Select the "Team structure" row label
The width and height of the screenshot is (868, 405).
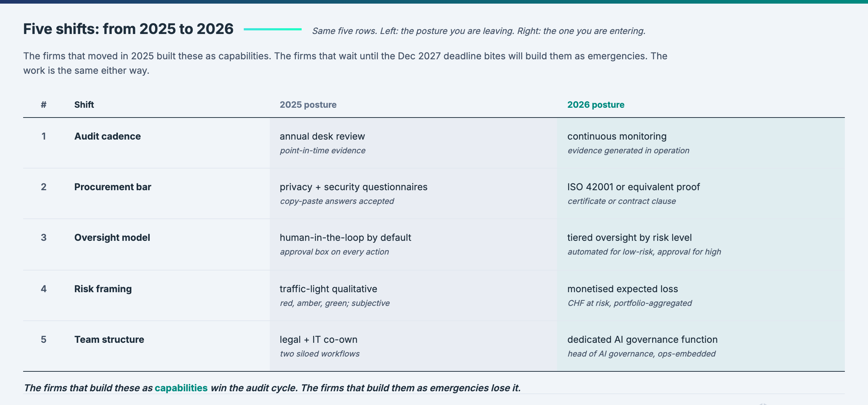tap(109, 340)
